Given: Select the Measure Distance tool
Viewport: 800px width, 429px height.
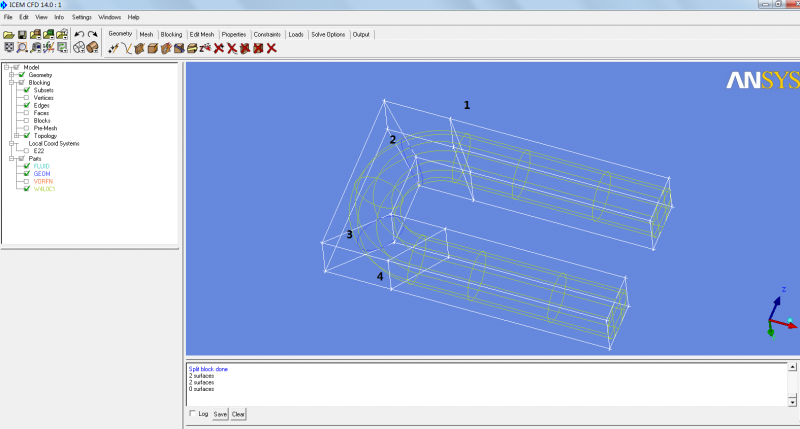Looking at the screenshot, I should [35, 47].
